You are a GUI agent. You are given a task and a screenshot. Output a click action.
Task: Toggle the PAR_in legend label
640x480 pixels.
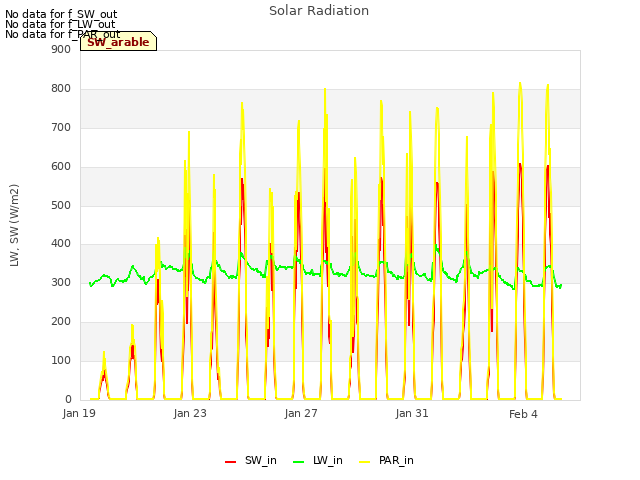pos(396,460)
